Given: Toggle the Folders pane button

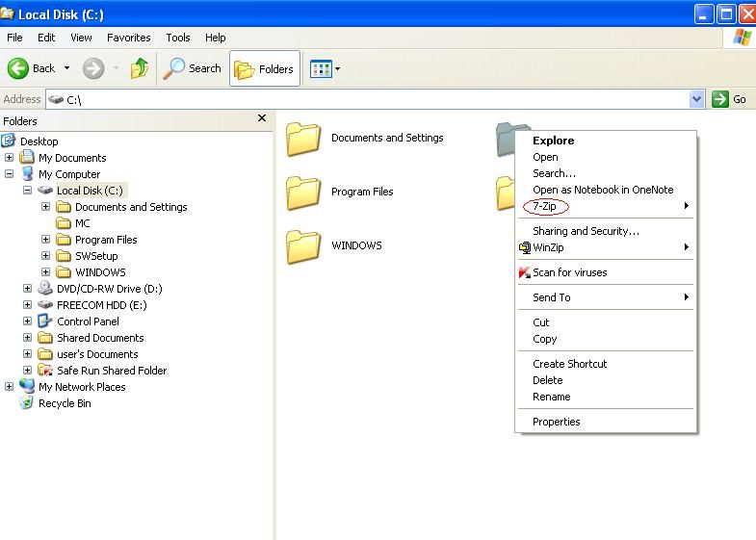Looking at the screenshot, I should 265,68.
